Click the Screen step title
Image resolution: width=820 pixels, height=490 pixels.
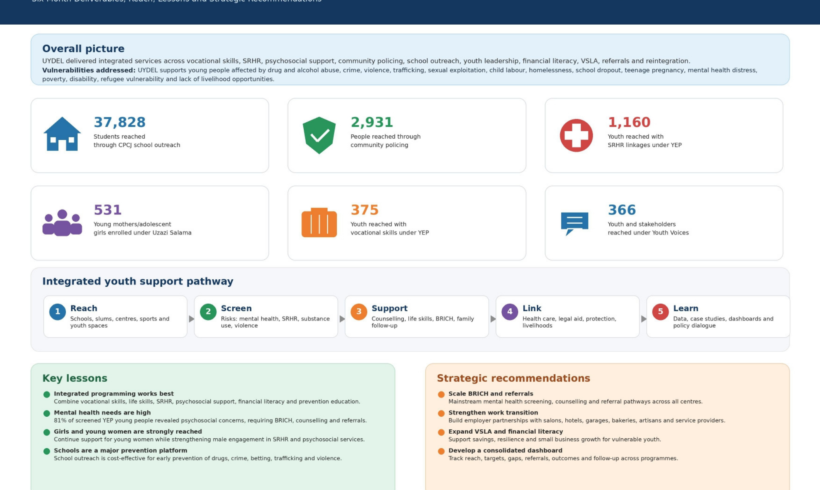coord(236,309)
